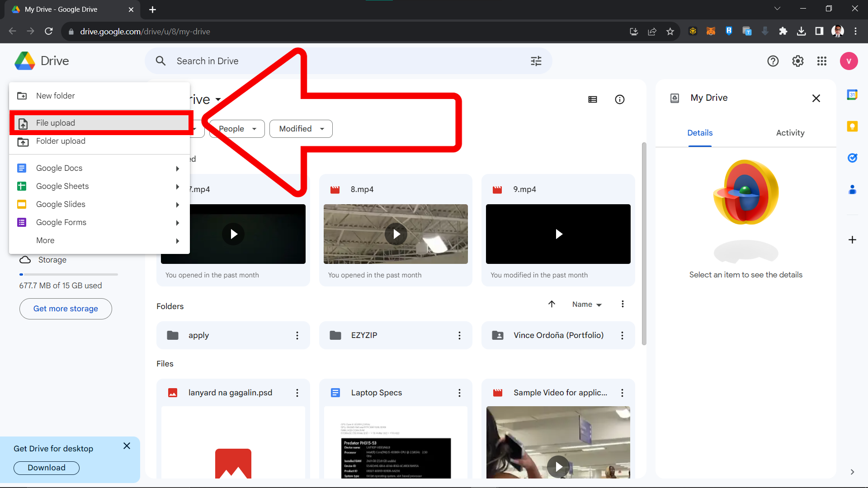The width and height of the screenshot is (868, 488).
Task: Click Download under Get Drive for desktop
Action: [46, 468]
